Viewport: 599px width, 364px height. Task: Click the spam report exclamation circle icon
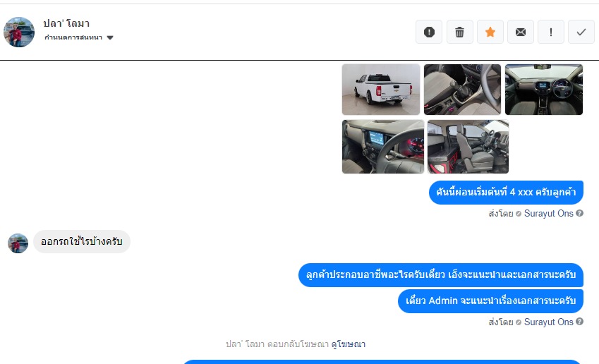click(429, 32)
